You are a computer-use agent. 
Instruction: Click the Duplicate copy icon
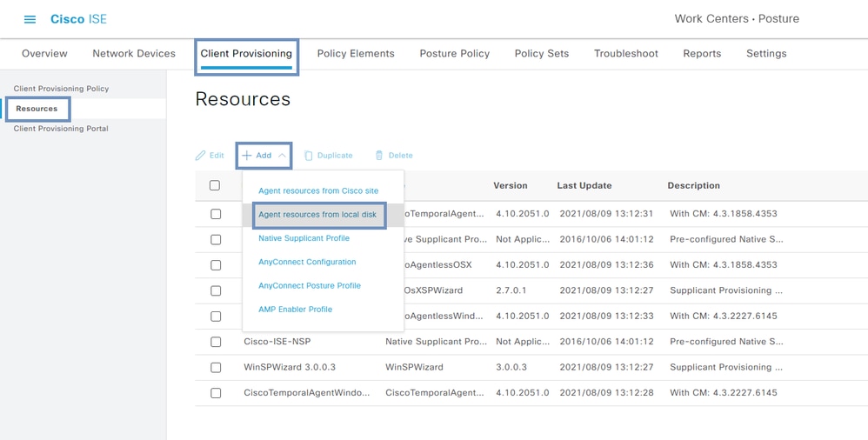pos(309,156)
